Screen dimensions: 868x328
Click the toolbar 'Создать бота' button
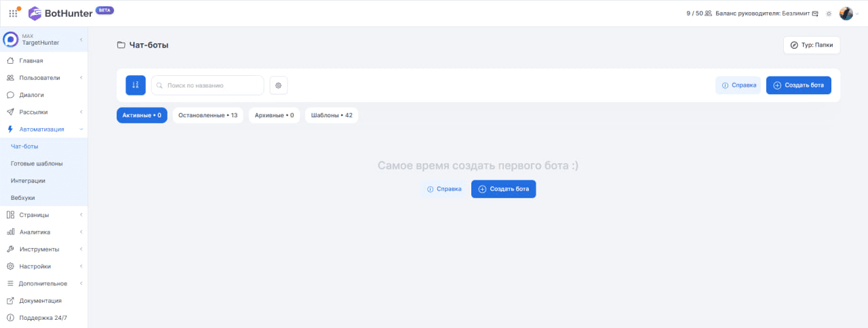[x=799, y=85]
